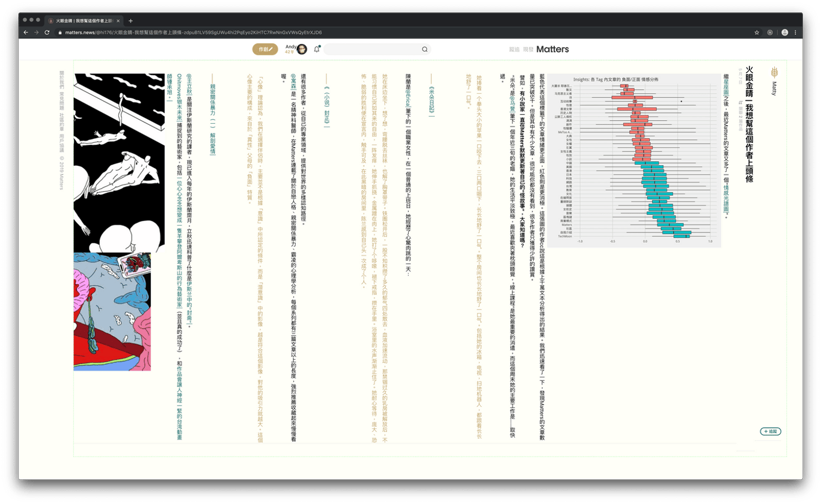Click the browser back arrow
This screenshot has height=504, width=821.
coord(26,32)
